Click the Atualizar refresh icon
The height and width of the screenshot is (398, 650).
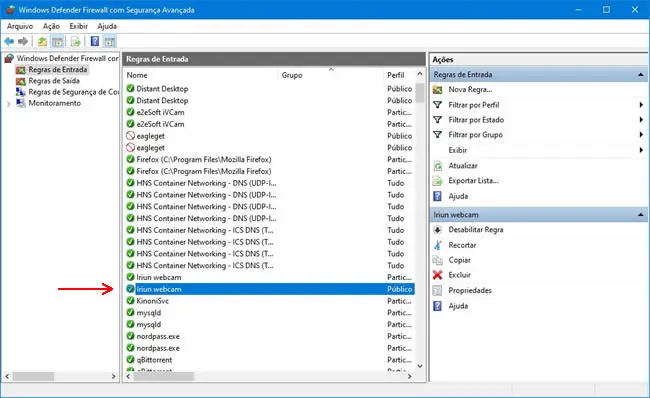click(437, 166)
